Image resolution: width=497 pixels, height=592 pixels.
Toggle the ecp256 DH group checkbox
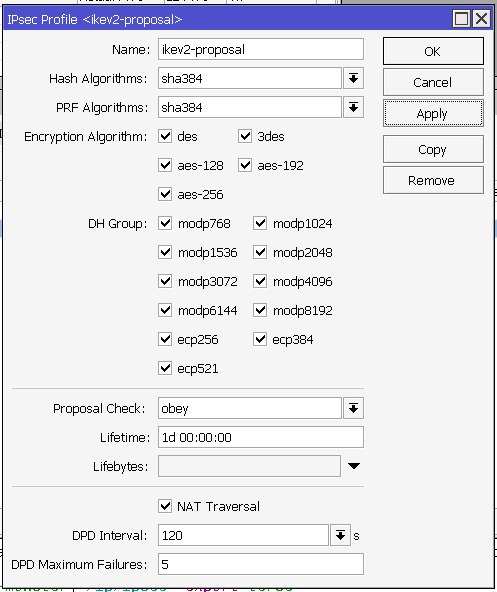coord(165,339)
